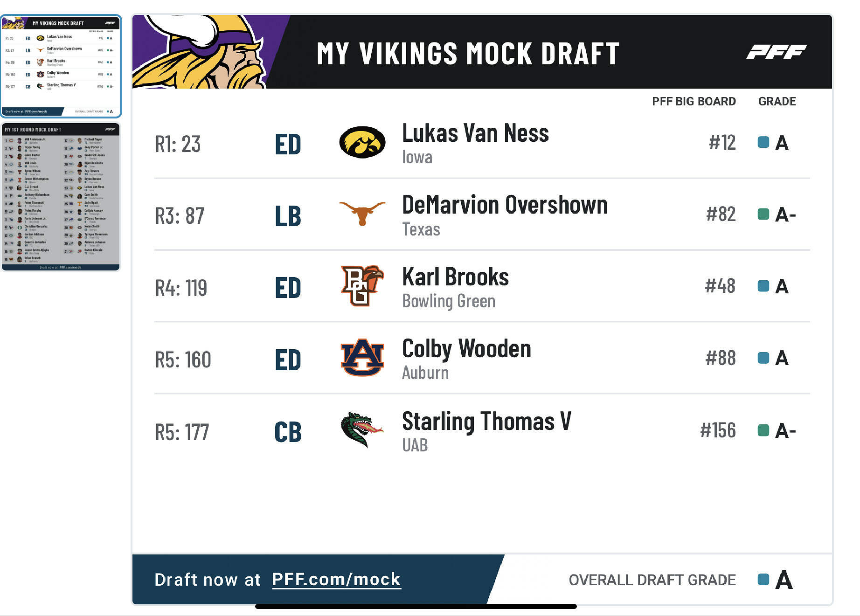Click the Iowa Hawkeyes team logo
This screenshot has height=616, width=860.
[362, 142]
